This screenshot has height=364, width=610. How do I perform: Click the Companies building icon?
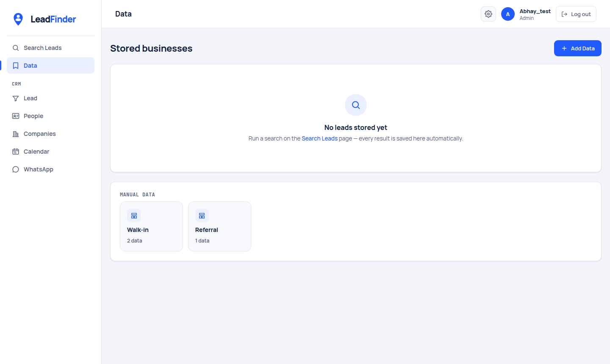click(x=16, y=134)
